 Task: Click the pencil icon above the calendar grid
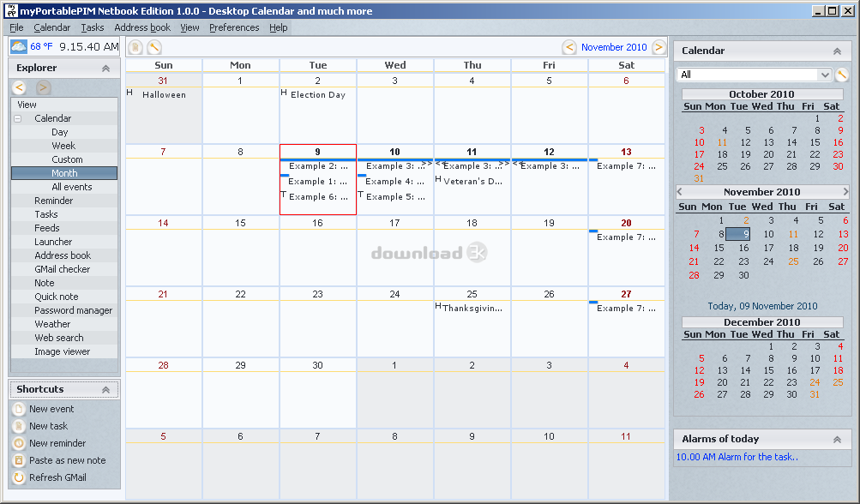tap(154, 47)
